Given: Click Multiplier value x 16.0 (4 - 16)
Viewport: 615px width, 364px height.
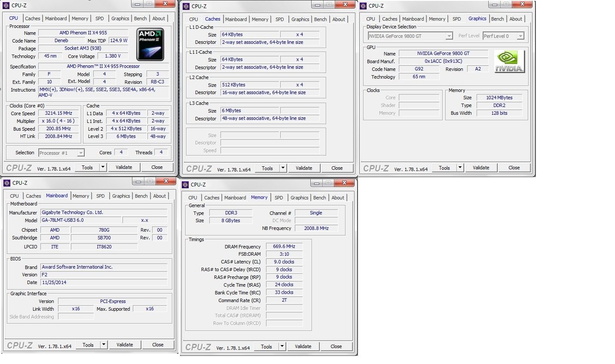Looking at the screenshot, I should pos(58,121).
